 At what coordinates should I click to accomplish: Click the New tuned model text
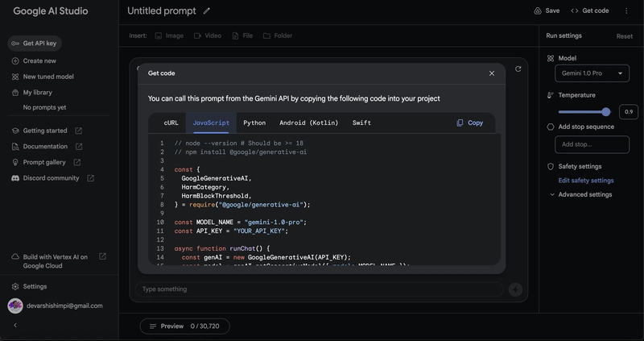click(48, 77)
